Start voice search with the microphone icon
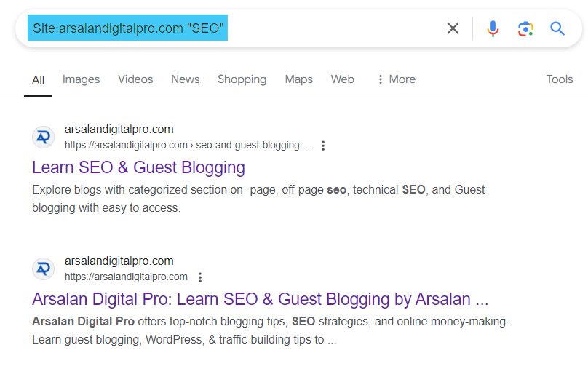The image size is (588, 369). (493, 28)
